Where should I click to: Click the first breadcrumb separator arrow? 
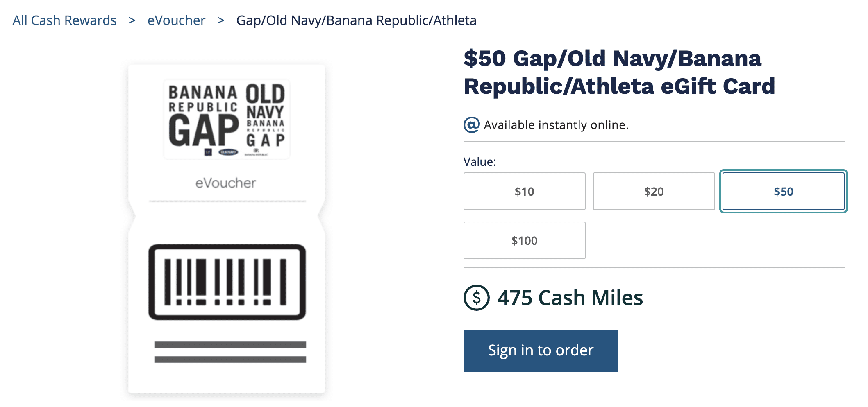click(x=132, y=20)
